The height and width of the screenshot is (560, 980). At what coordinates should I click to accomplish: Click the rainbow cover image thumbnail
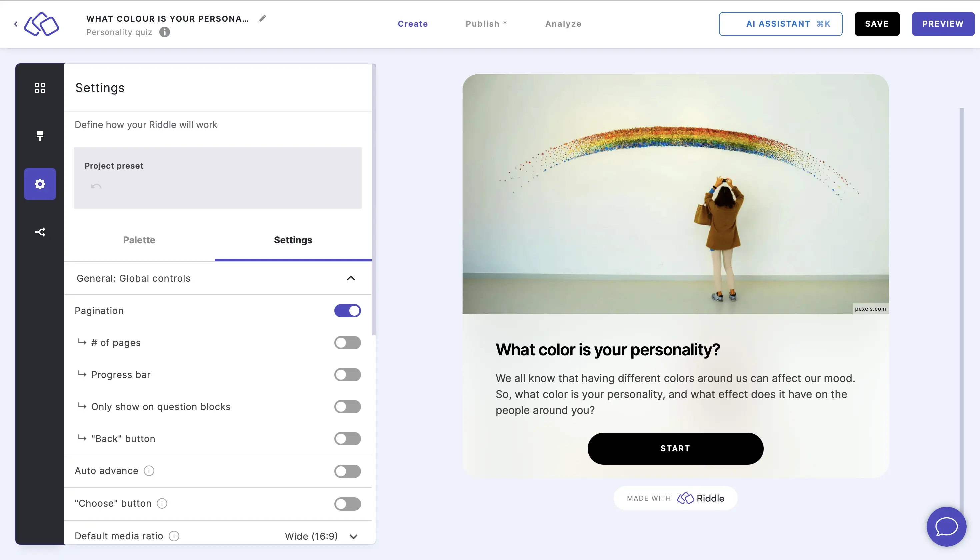click(675, 194)
